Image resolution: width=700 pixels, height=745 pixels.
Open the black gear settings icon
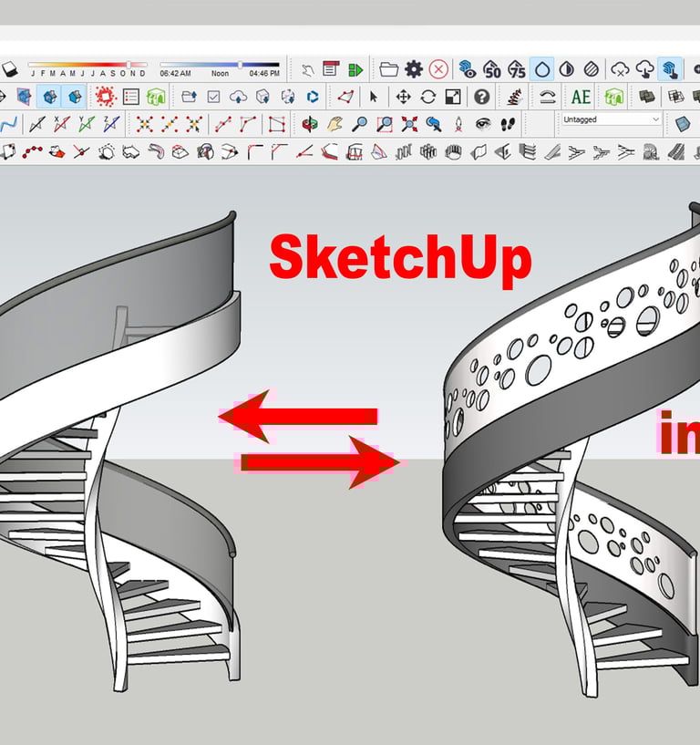pyautogui.click(x=414, y=69)
